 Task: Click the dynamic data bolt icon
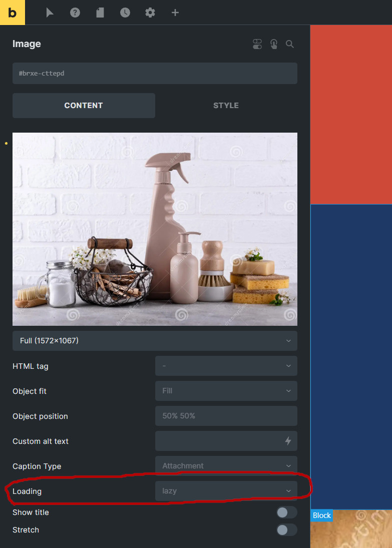[288, 441]
